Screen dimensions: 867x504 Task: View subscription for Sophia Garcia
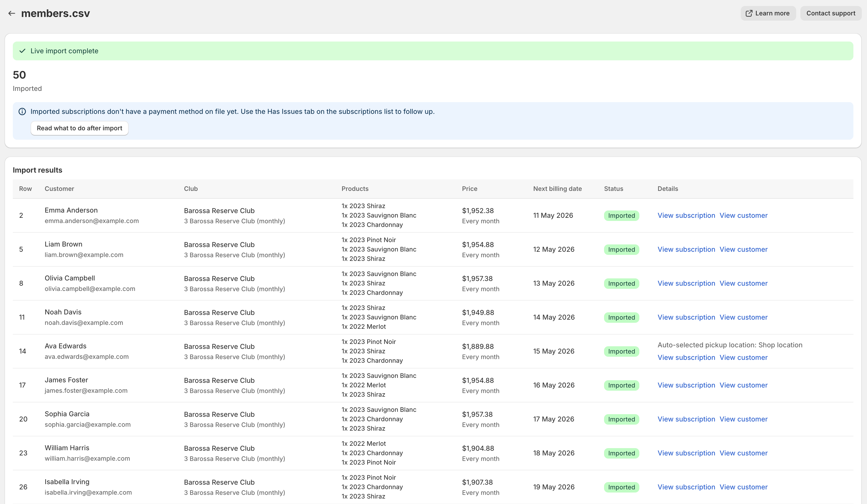click(x=686, y=419)
